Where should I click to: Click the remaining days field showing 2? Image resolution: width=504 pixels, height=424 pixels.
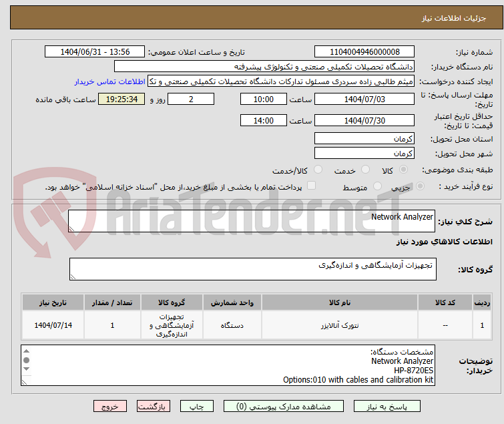point(191,99)
